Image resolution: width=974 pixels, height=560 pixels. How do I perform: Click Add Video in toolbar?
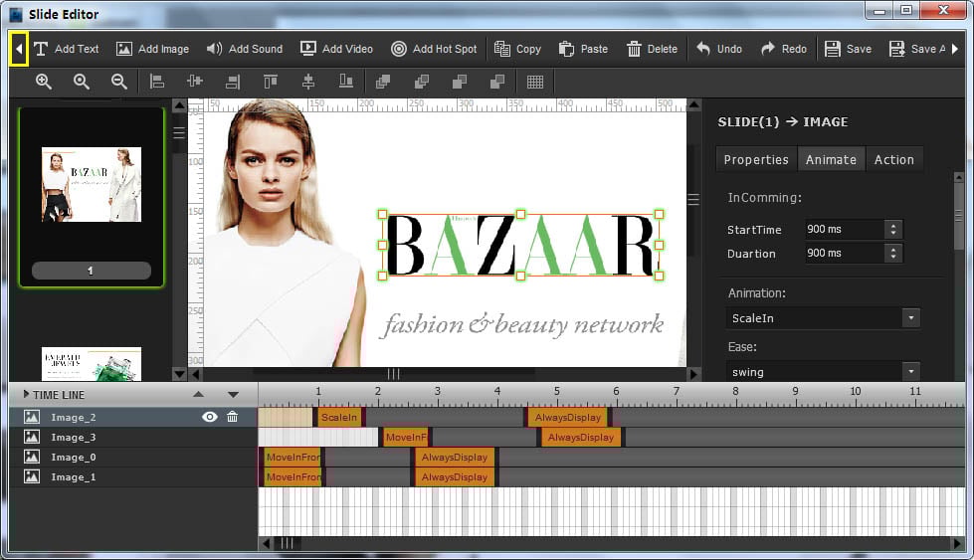[336, 49]
